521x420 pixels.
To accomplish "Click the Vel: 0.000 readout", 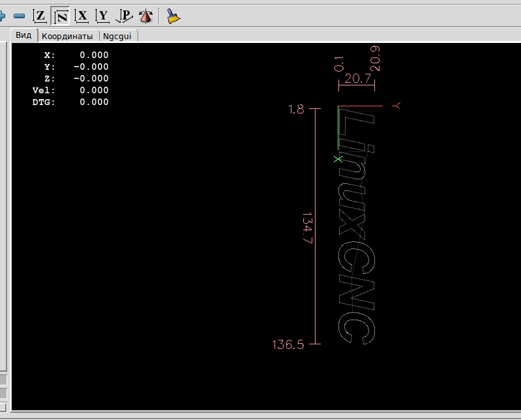I will (x=70, y=91).
